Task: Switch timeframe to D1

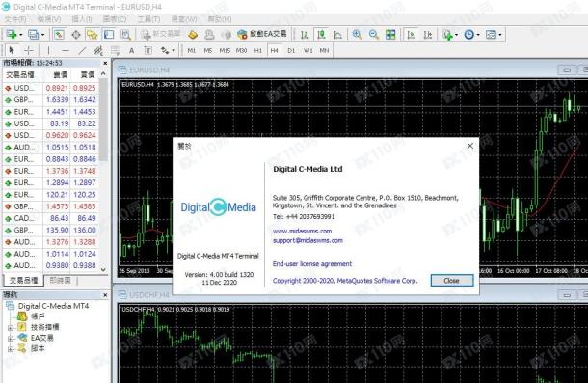Action: click(291, 50)
